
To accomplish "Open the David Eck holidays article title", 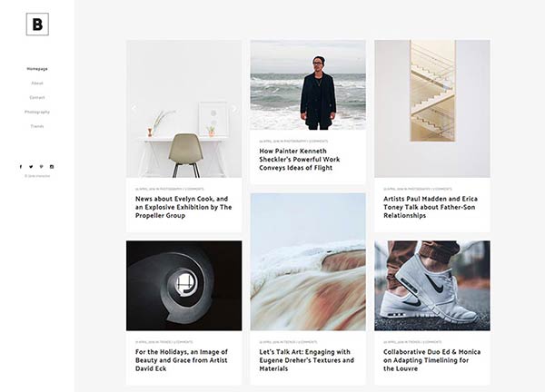I will (x=182, y=360).
